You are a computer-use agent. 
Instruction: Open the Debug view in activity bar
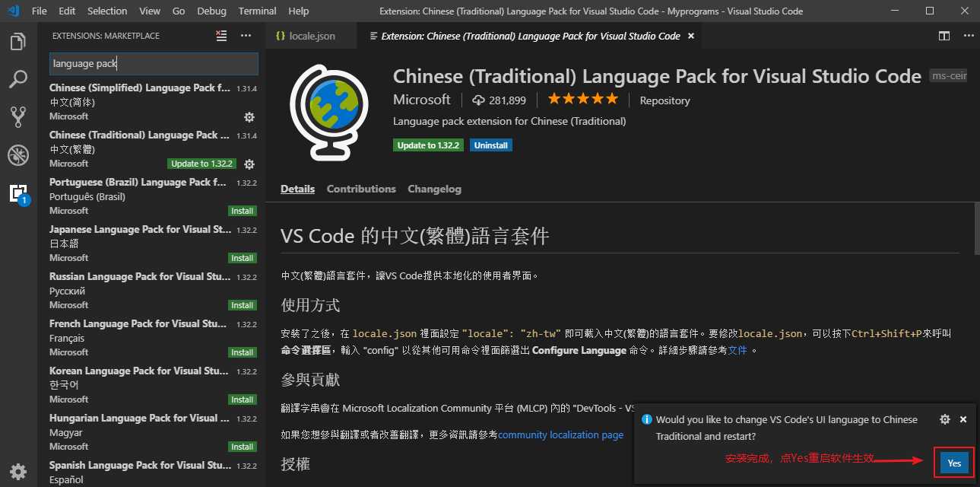pyautogui.click(x=18, y=155)
